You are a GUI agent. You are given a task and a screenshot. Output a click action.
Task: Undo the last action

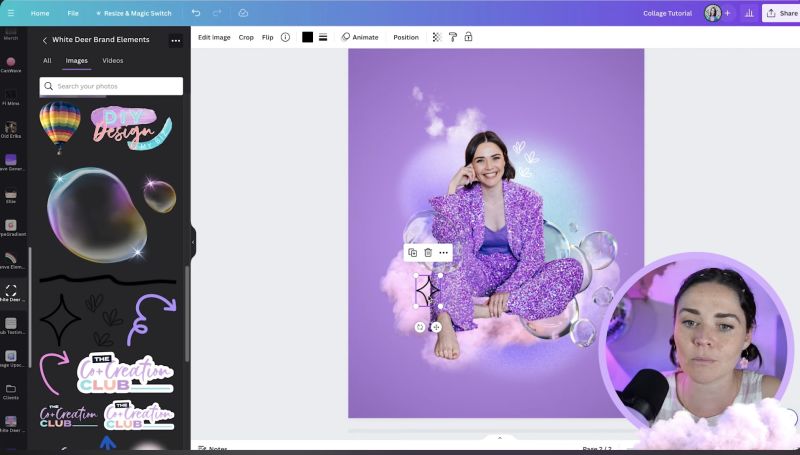196,13
